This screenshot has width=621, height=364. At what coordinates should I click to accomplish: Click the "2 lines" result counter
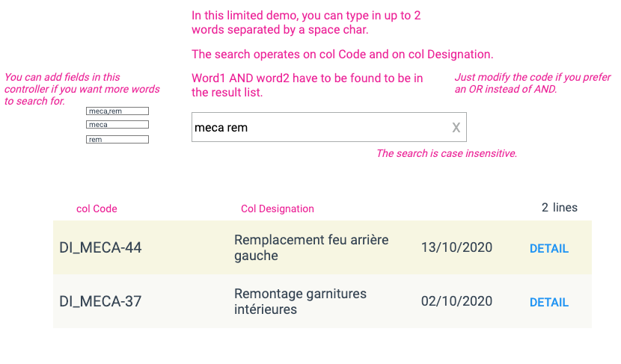click(559, 208)
